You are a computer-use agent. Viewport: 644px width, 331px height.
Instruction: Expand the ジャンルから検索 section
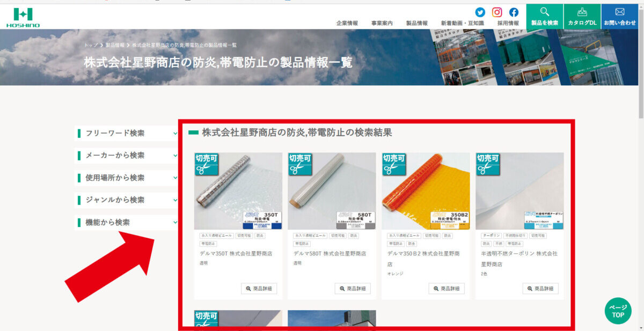[126, 200]
